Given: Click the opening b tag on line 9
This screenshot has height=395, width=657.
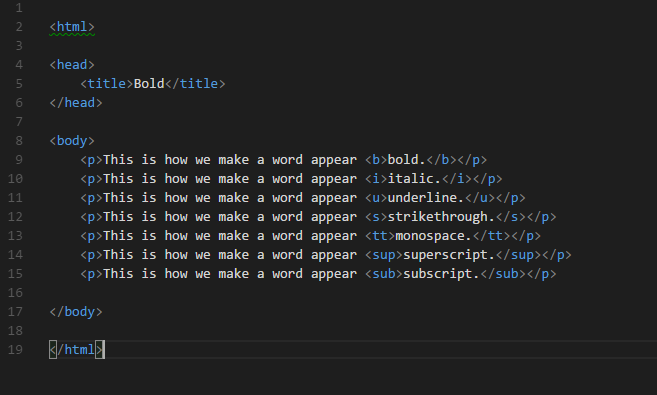Looking at the screenshot, I should point(376,160).
